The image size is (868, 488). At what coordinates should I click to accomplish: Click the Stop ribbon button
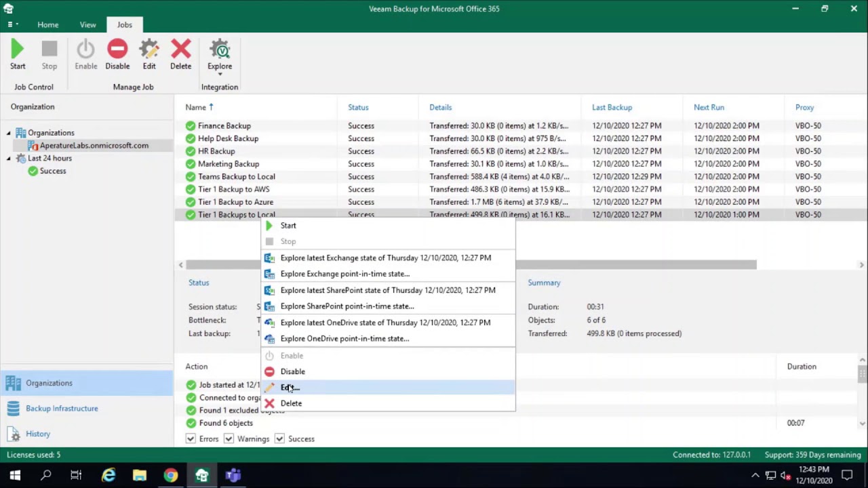50,55
